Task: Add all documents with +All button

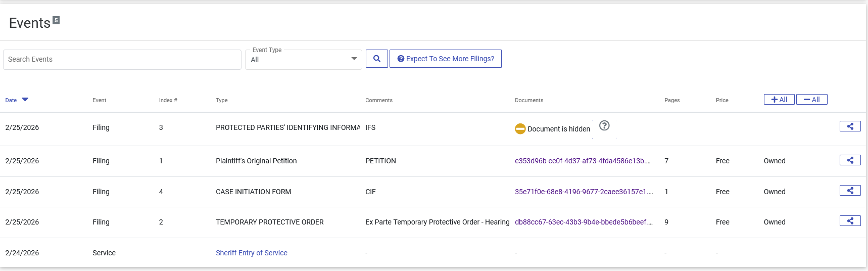Action: tap(779, 100)
